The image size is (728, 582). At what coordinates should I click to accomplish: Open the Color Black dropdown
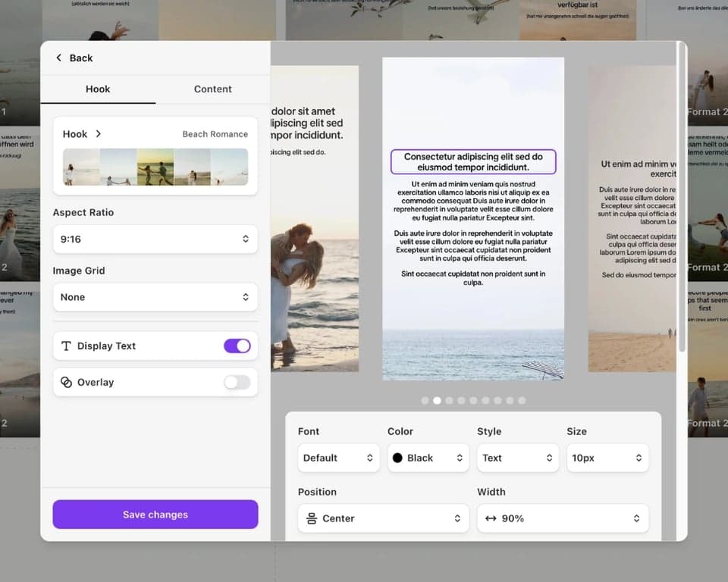(x=428, y=458)
